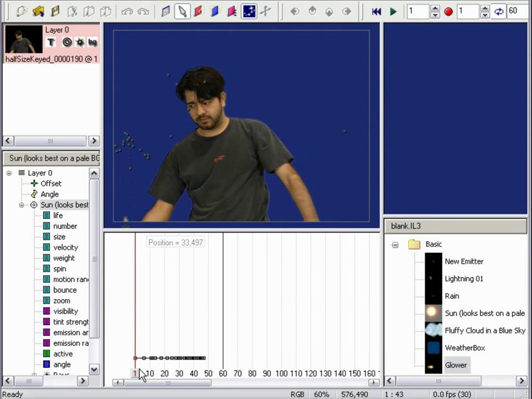Click the open library folder icon
This screenshot has width=532, height=399.
38,11
